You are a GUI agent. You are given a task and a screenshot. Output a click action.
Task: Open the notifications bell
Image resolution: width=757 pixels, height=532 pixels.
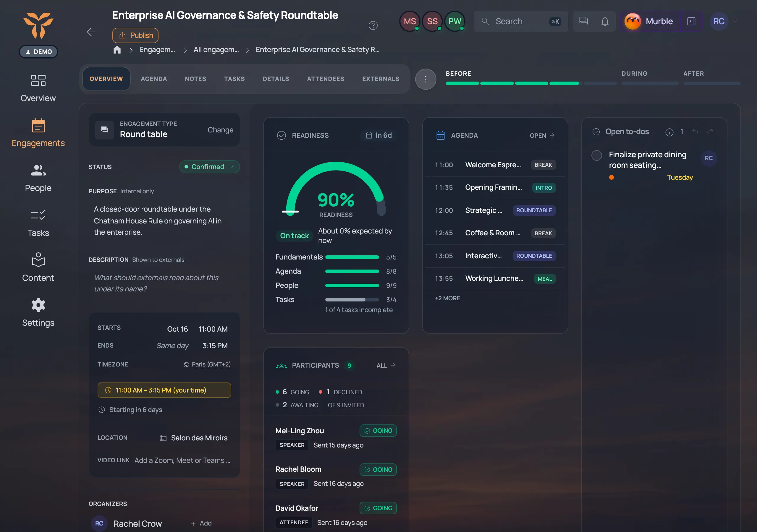click(605, 21)
